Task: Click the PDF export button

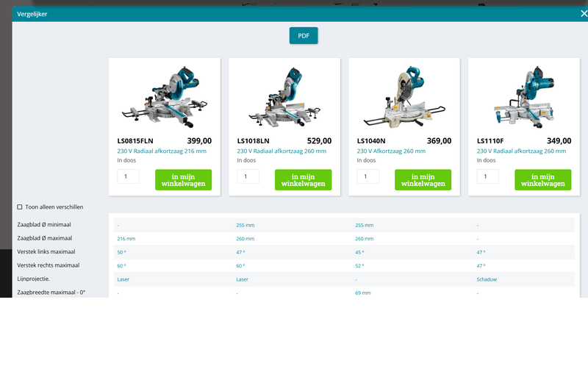Action: 304,35
